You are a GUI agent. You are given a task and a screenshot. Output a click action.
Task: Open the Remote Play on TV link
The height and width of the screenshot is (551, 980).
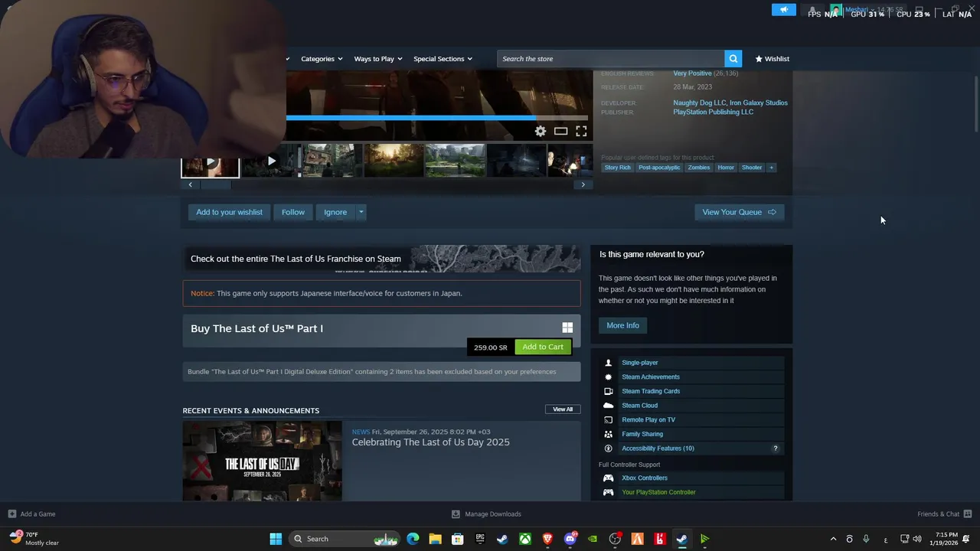pos(648,419)
